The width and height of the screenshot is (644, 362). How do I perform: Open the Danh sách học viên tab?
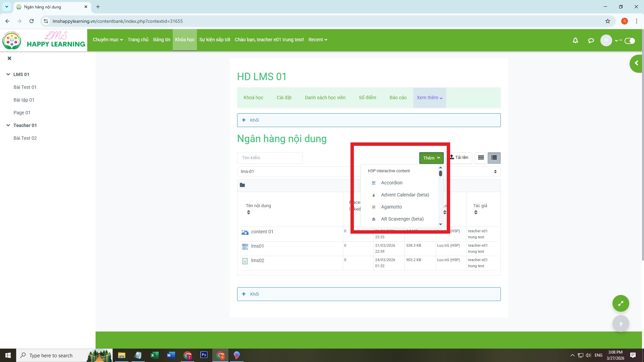click(x=325, y=98)
